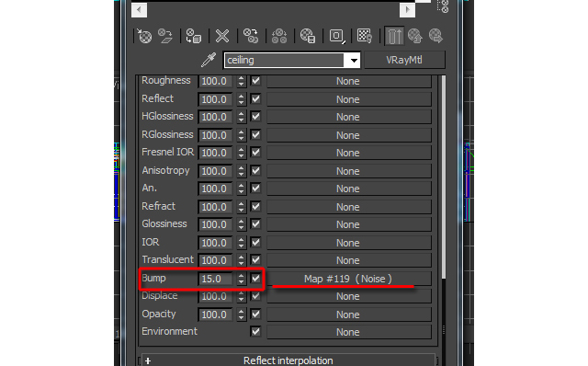Click the Displace None map slot
This screenshot has width=588, height=366.
tap(349, 296)
